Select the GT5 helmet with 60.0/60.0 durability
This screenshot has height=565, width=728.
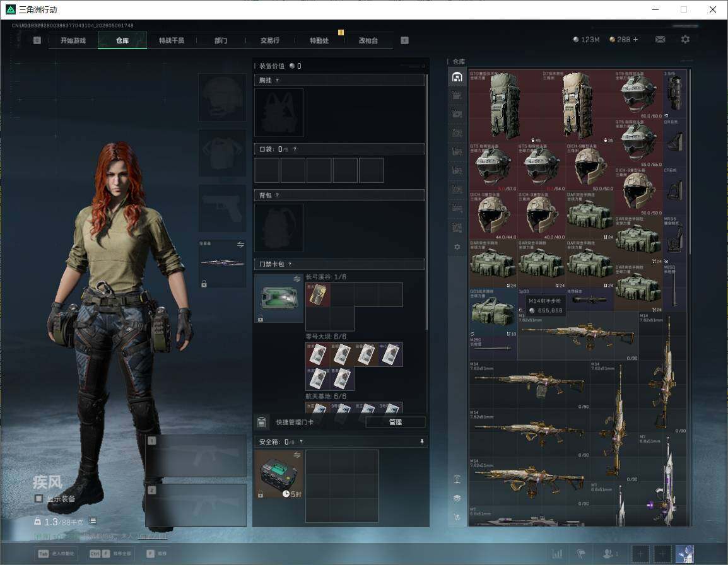(x=638, y=94)
